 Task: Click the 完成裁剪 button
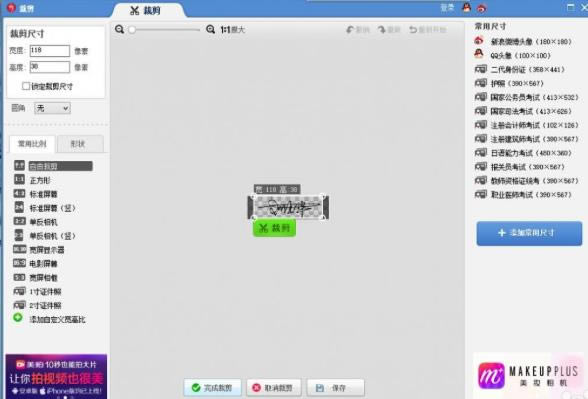212,387
